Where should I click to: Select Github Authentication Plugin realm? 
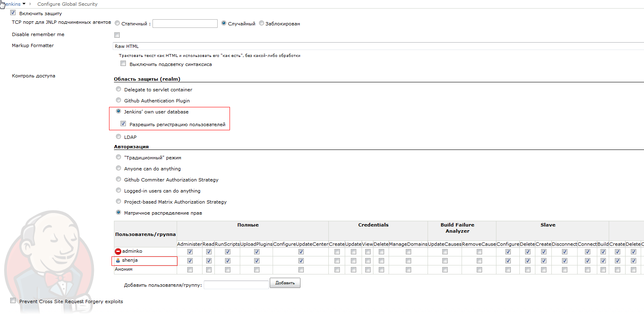118,100
